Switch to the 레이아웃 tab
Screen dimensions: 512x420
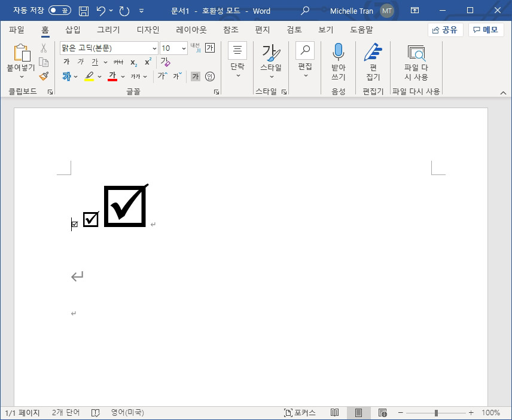191,30
